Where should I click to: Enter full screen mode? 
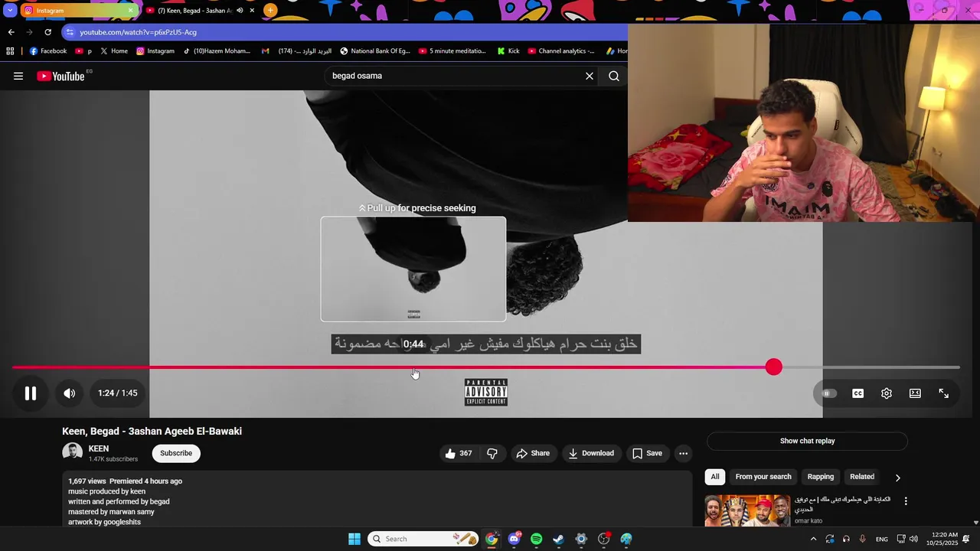pos(944,393)
